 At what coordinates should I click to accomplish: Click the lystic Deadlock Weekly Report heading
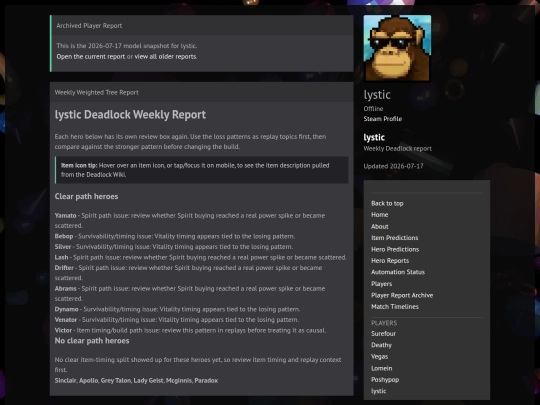point(130,115)
